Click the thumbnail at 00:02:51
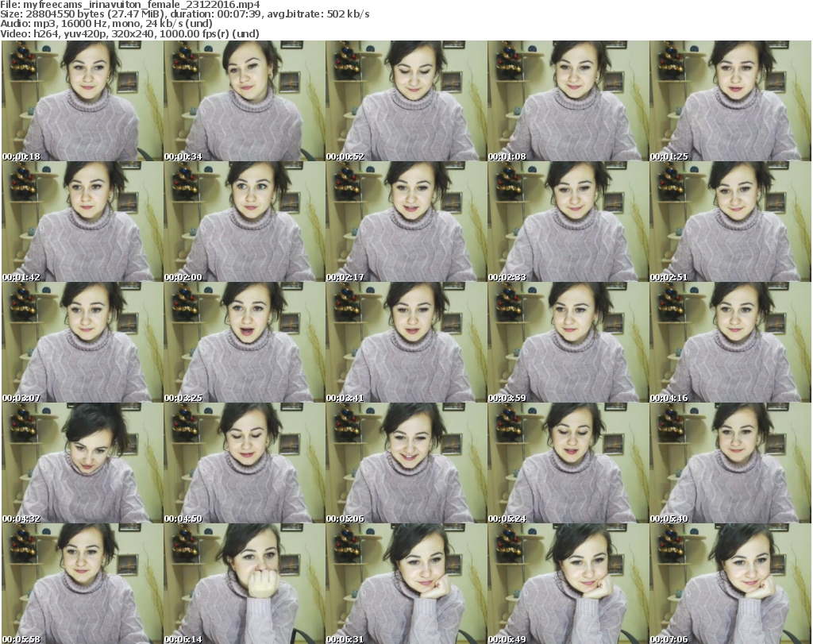Image resolution: width=813 pixels, height=644 pixels. tap(730, 222)
